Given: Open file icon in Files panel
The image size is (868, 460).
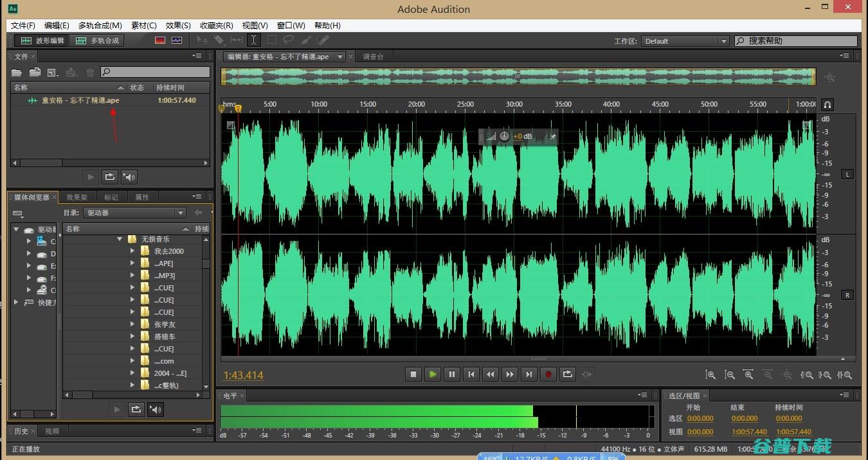Looking at the screenshot, I should tap(17, 73).
